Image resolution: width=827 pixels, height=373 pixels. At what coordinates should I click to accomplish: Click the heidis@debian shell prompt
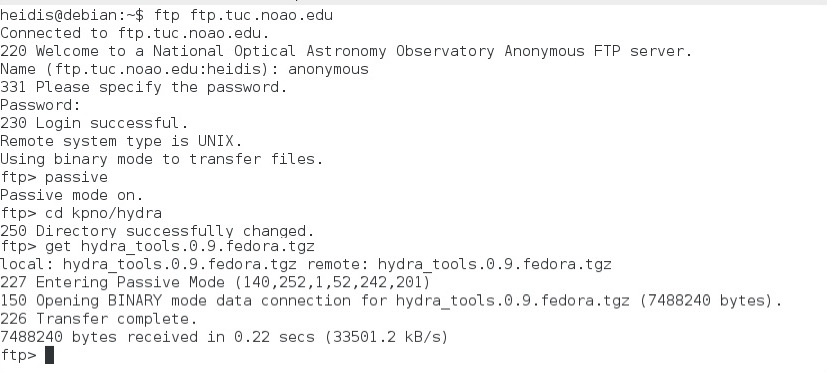72,15
